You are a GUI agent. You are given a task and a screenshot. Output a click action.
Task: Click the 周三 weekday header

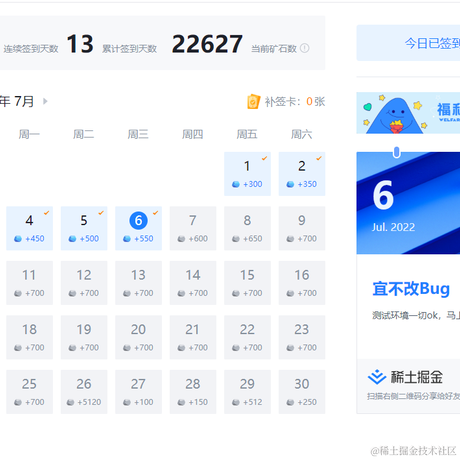point(138,134)
